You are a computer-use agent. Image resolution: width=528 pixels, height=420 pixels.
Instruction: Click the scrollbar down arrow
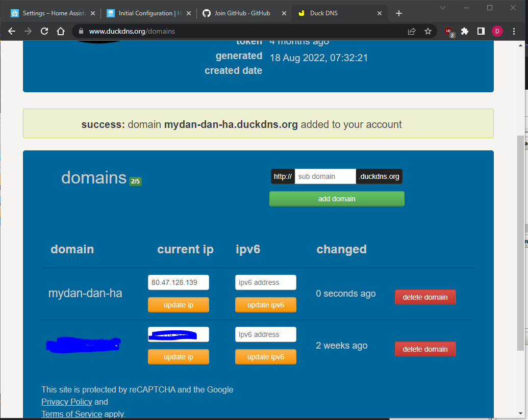(520, 413)
